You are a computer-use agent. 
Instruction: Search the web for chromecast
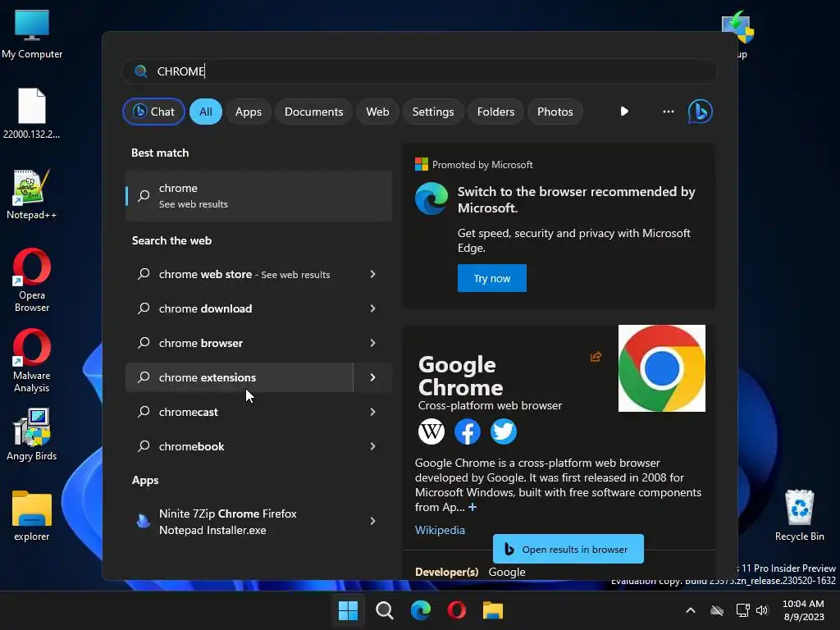[x=240, y=412]
